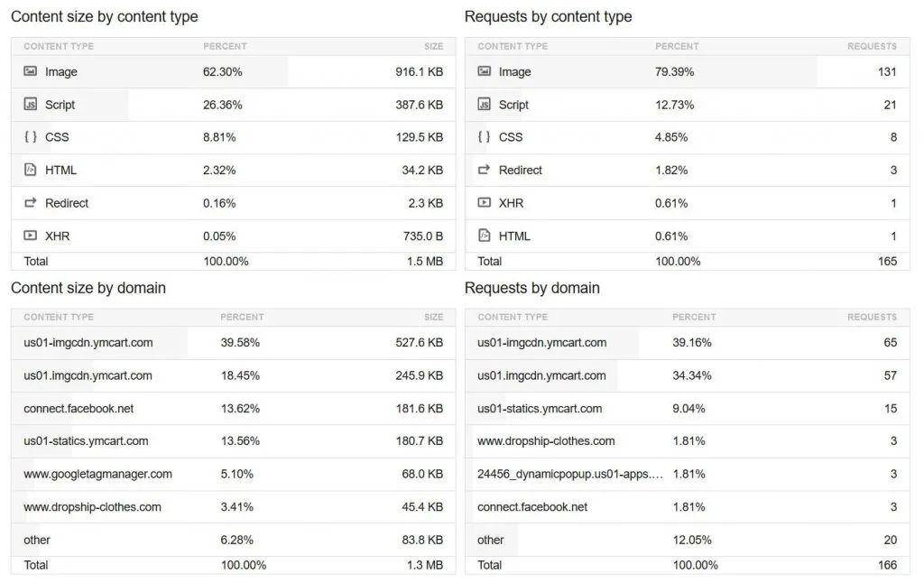Click the Image icon in content size table
Image resolution: width=924 pixels, height=583 pixels.
30,71
